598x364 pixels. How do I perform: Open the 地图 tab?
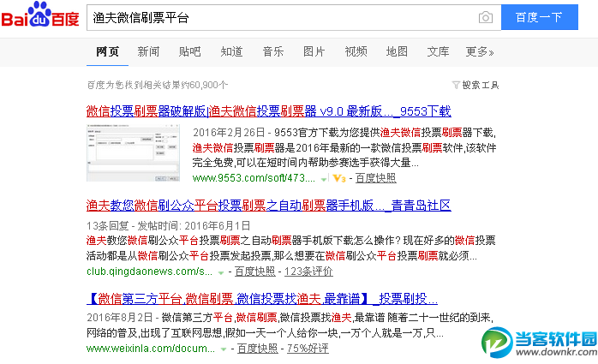coord(397,51)
